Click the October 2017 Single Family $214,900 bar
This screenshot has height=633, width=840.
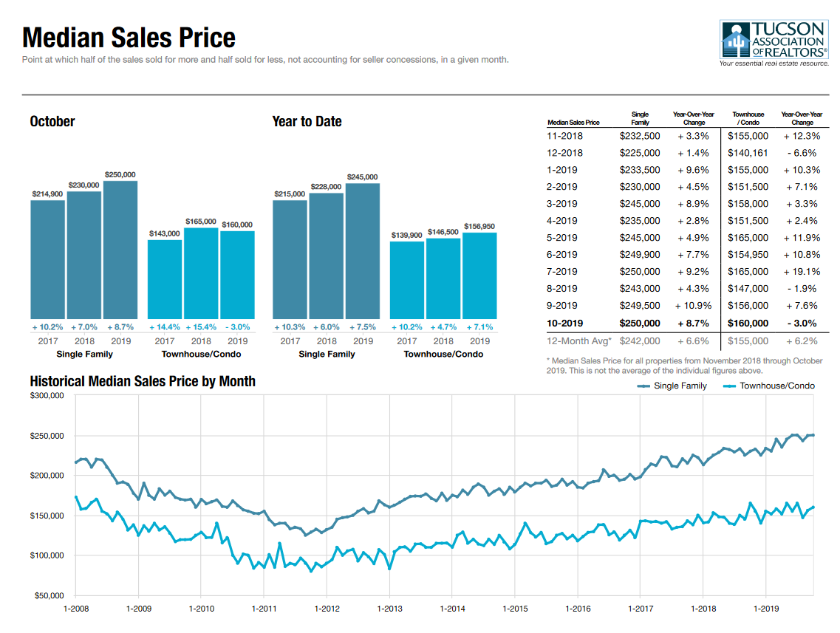47,259
